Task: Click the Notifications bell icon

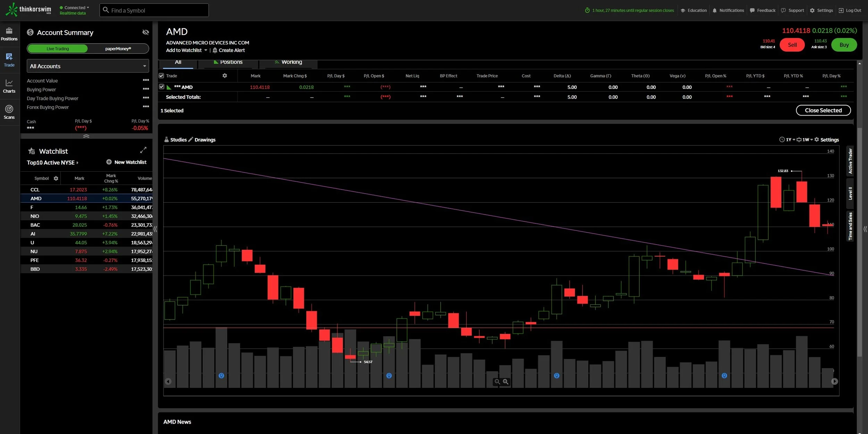Action: (x=714, y=10)
